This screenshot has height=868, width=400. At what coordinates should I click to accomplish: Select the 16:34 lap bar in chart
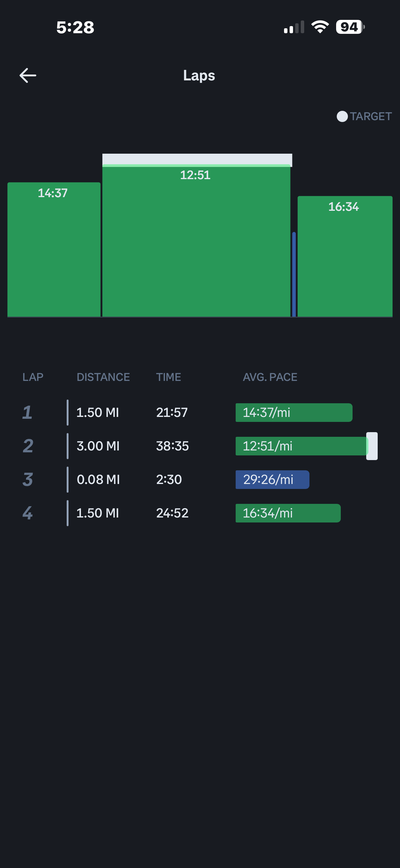tap(345, 256)
